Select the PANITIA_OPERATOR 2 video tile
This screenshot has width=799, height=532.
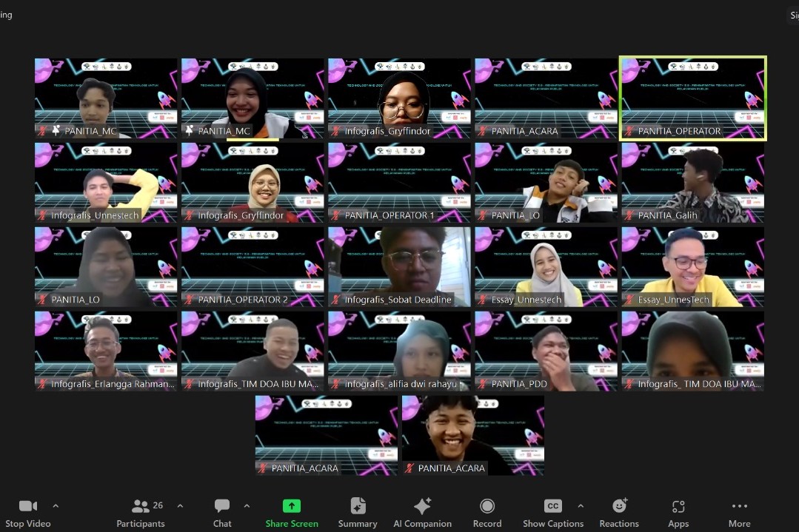pos(253,266)
